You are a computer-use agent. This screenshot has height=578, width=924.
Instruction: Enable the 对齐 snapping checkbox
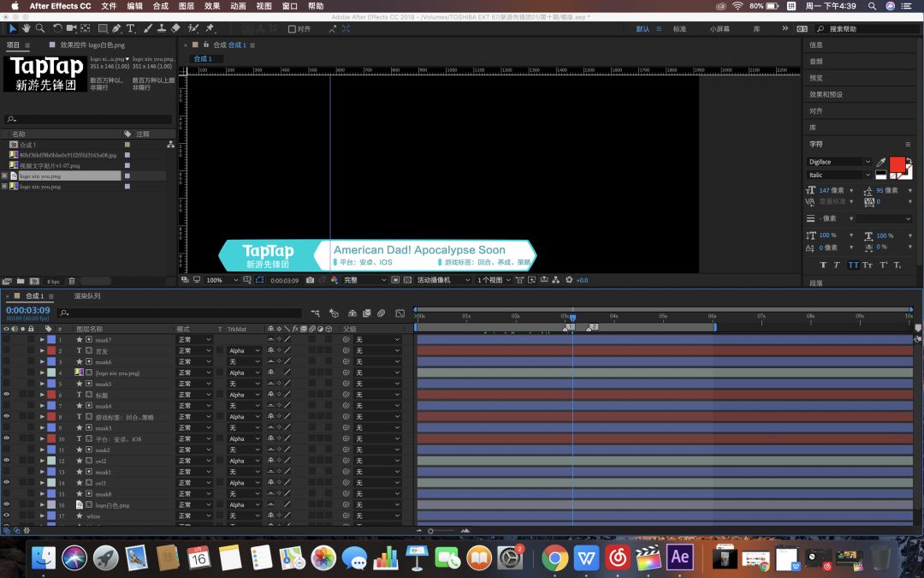coord(293,28)
